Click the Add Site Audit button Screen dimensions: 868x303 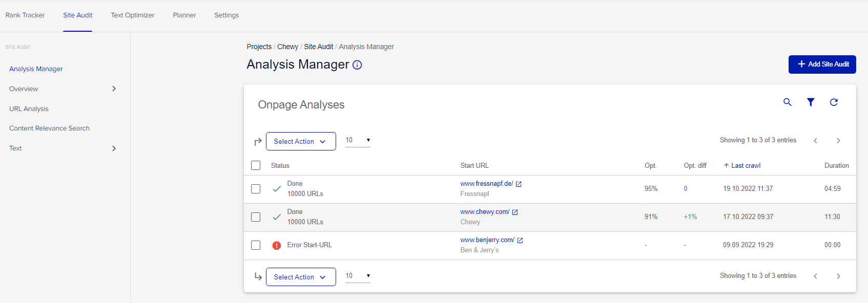coord(822,64)
